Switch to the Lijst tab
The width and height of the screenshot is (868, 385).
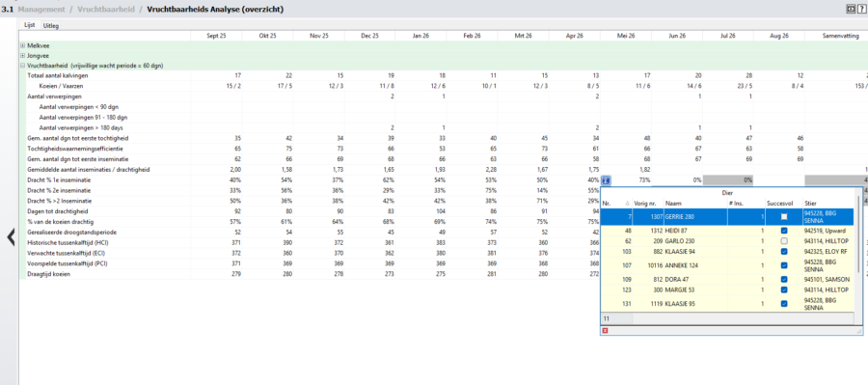coord(29,25)
